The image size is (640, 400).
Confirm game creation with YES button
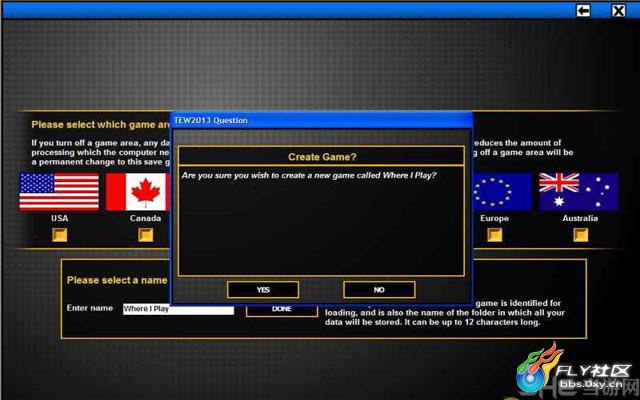click(x=263, y=290)
